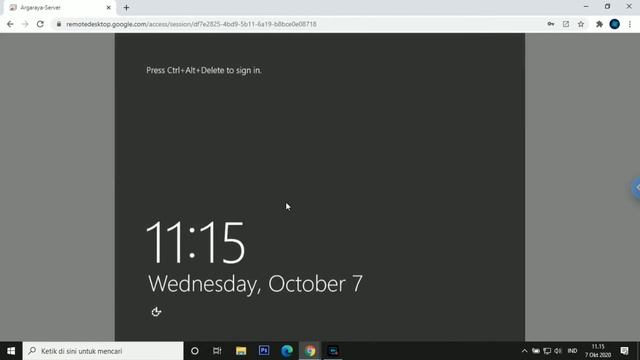Screen dimensions: 640x360
Task: Click the taskbar search box
Action: coord(103,351)
